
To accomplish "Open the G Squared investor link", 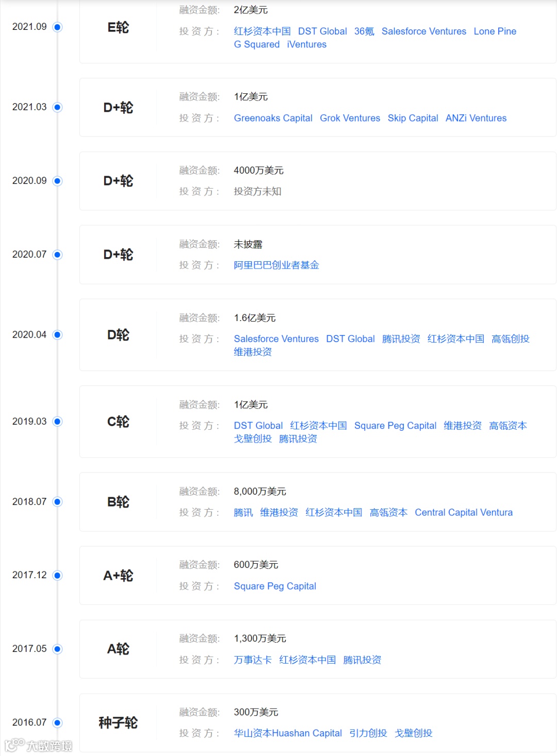I will click(257, 44).
